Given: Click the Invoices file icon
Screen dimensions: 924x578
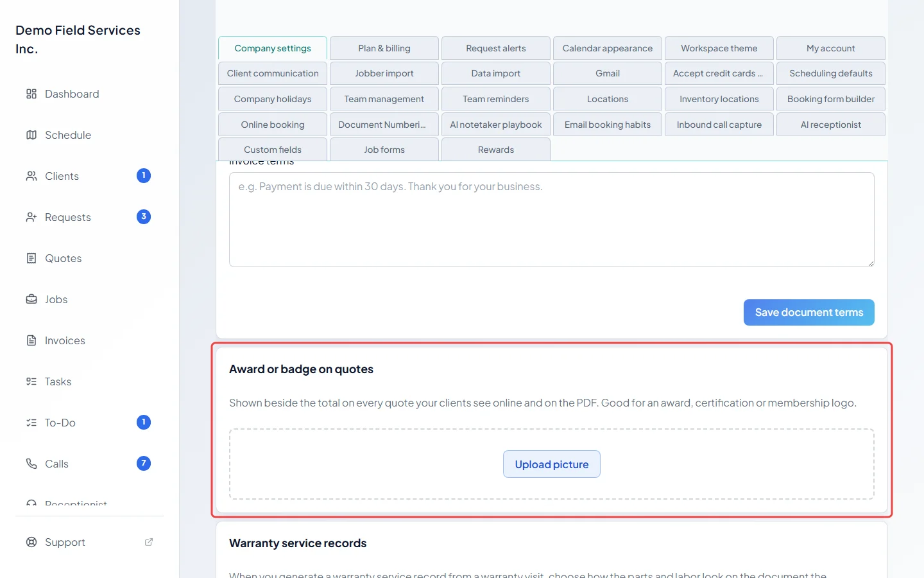Looking at the screenshot, I should [x=31, y=340].
